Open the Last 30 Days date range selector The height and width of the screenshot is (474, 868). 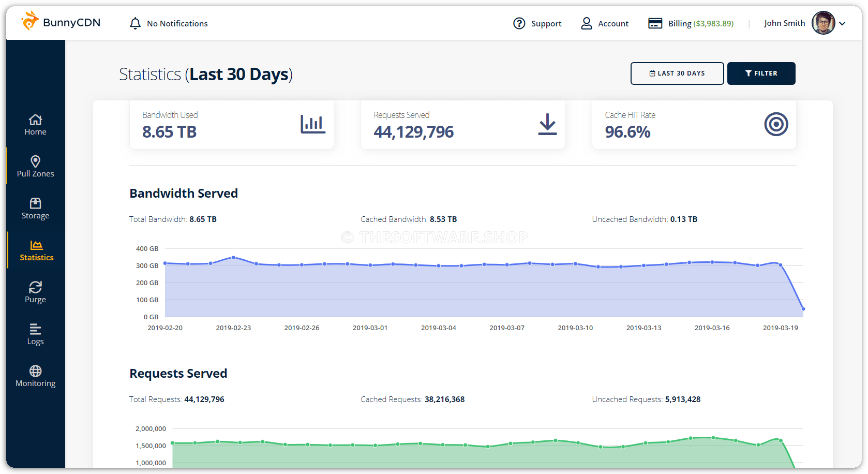click(677, 73)
